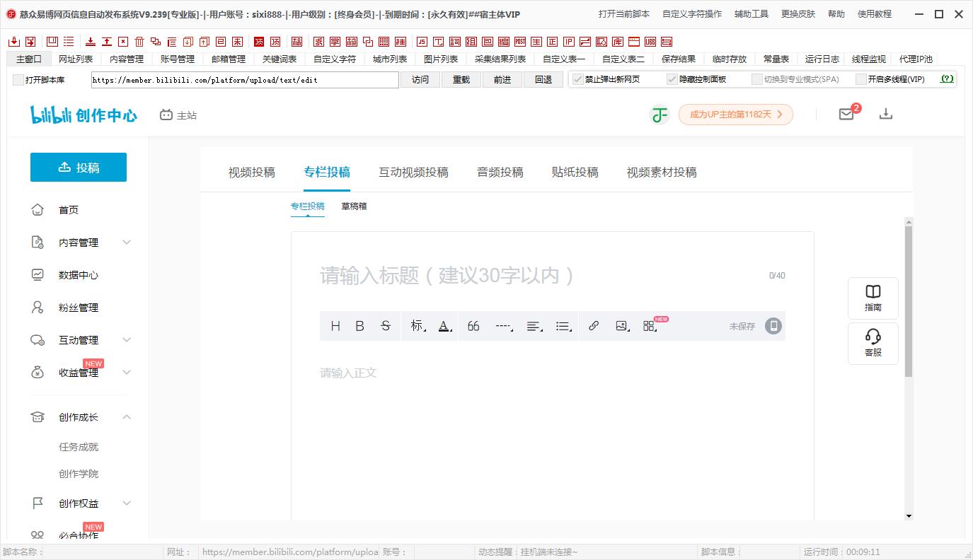Click the UBB toolbar icon
This screenshot has height=560, width=973.
coord(650,42)
